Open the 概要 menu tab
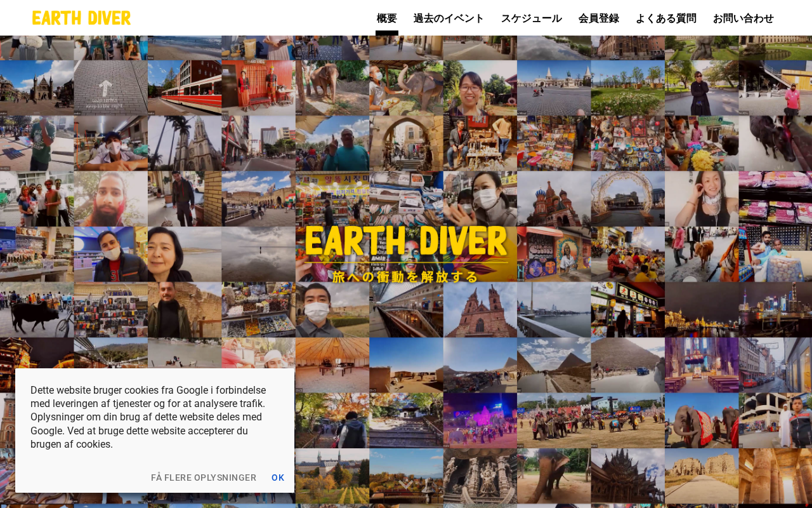 tap(387, 18)
